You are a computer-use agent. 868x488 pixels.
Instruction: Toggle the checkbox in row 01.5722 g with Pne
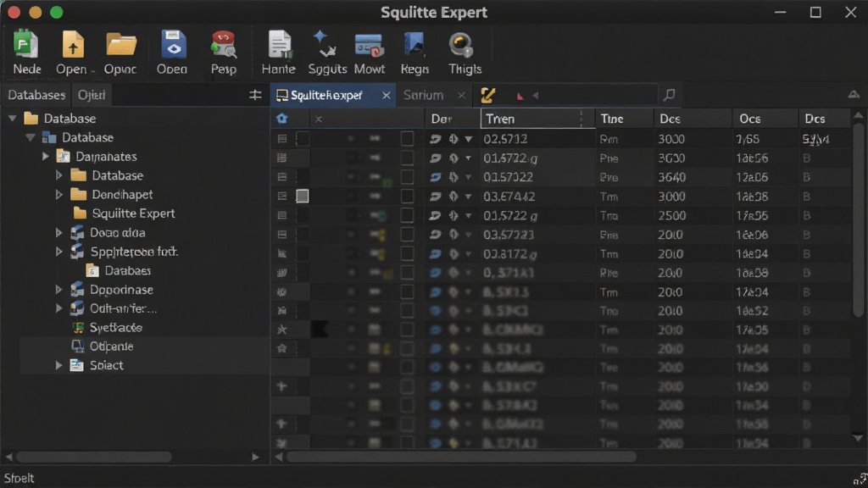coord(407,158)
